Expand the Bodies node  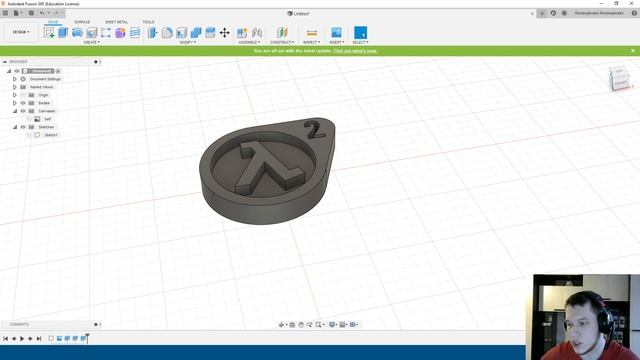(x=15, y=103)
